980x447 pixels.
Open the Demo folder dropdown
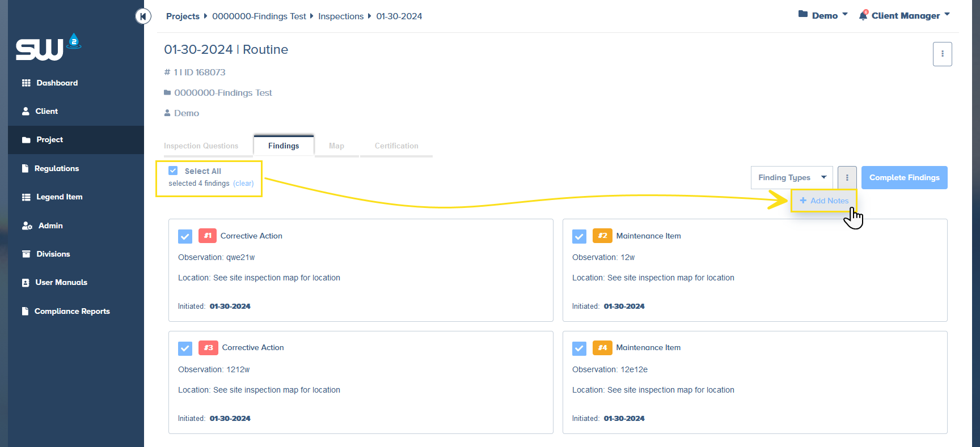823,16
